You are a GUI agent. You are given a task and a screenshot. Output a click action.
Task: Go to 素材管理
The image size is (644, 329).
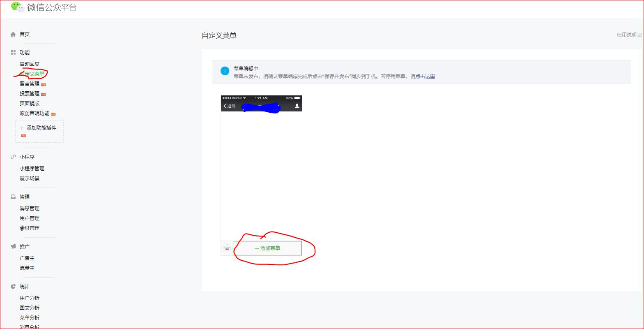coord(30,228)
